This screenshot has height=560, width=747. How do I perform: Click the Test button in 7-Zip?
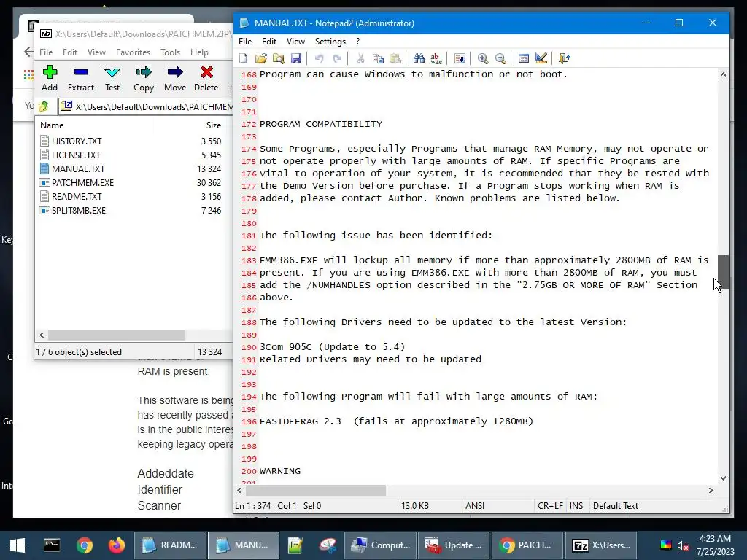click(112, 79)
